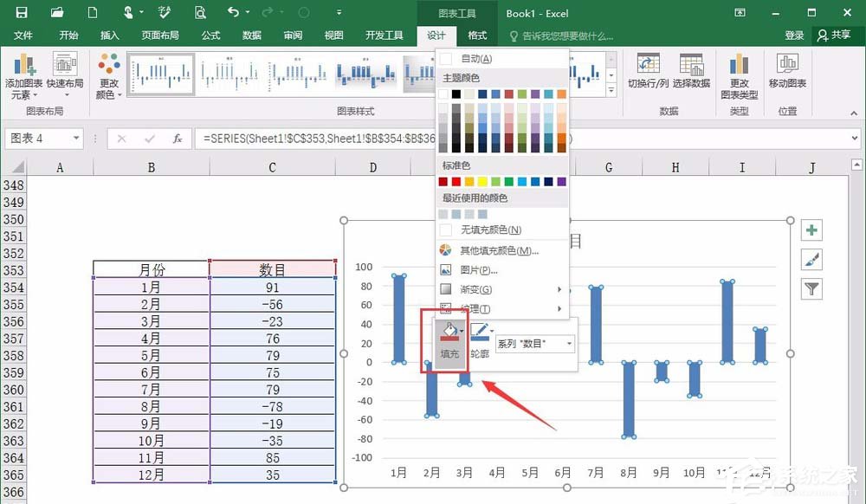Click the 快速布局 (Quick Layout) icon
Viewport: 866px width, 504px height.
pos(65,74)
